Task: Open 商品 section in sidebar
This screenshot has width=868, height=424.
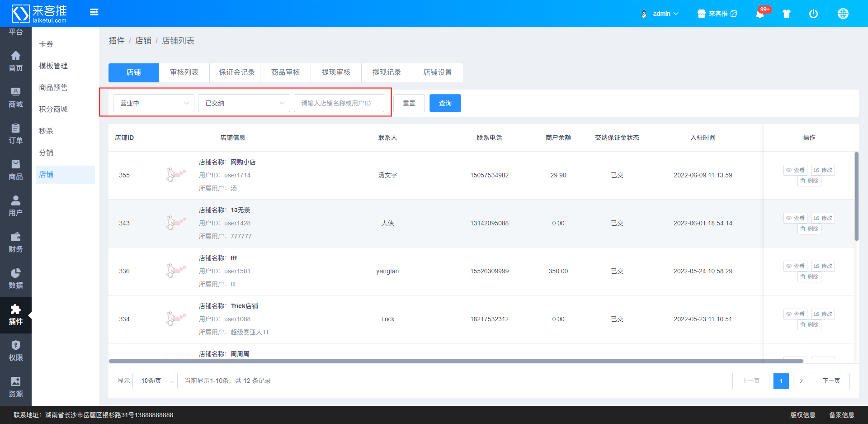Action: tap(16, 170)
